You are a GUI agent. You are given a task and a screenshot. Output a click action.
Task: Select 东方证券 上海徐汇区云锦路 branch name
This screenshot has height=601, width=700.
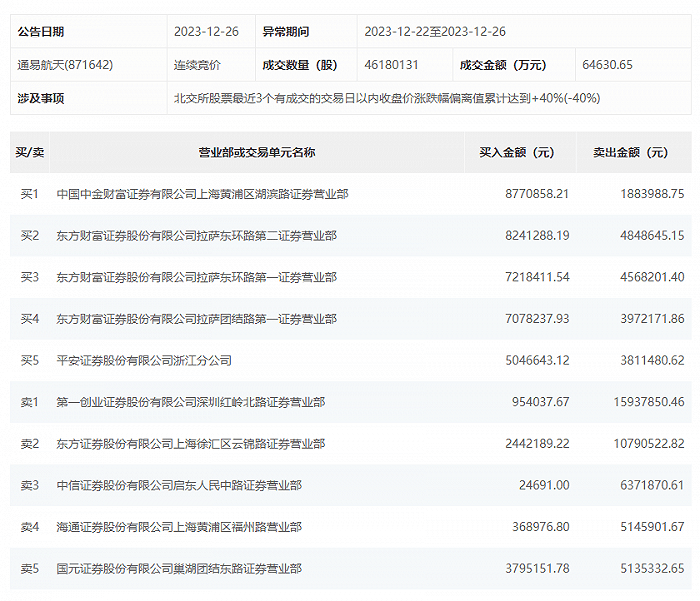tap(191, 443)
